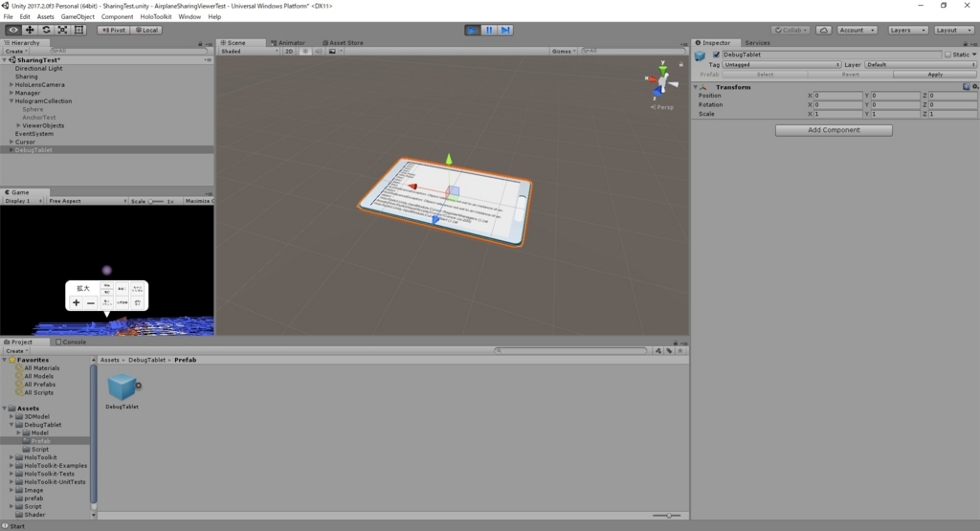Adjust the Game view Scale slider
Viewport: 980px width, 531px height.
click(156, 201)
